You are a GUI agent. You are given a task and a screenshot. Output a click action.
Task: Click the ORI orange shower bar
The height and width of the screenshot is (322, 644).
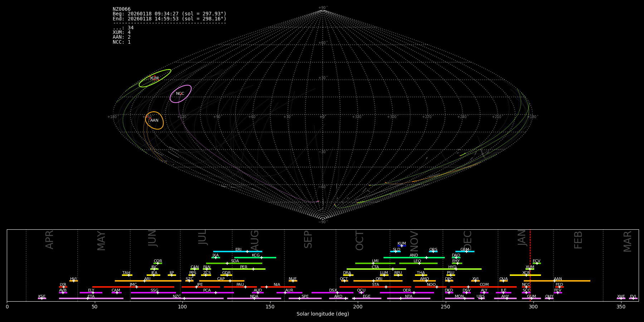click(x=378, y=281)
